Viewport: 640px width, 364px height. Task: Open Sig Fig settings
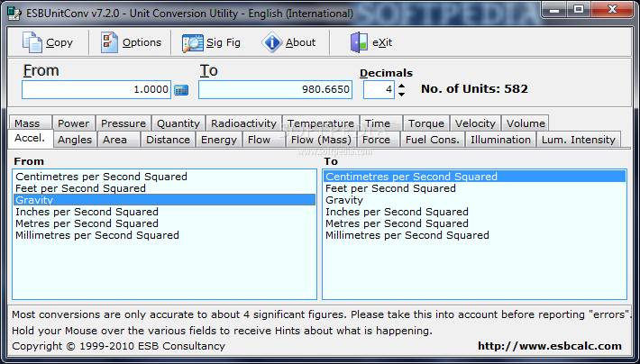click(x=212, y=42)
